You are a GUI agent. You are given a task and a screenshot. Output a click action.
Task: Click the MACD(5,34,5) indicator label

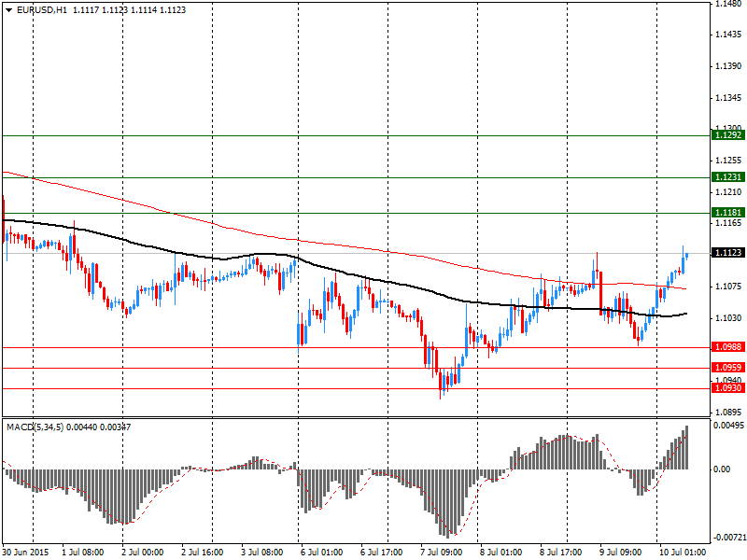point(35,427)
